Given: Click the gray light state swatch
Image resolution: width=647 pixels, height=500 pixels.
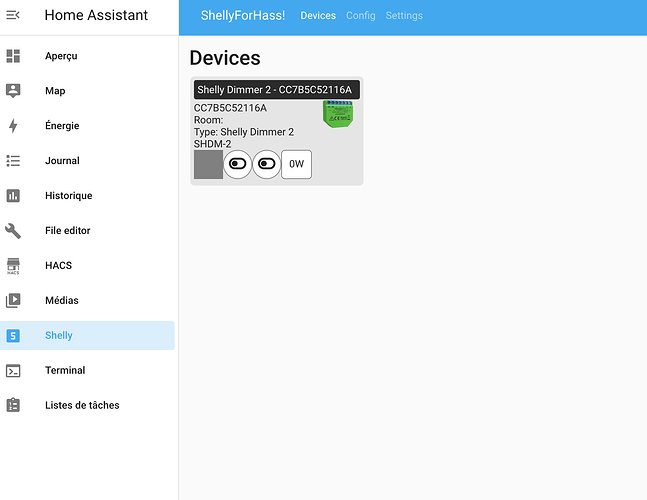Looking at the screenshot, I should [x=208, y=164].
